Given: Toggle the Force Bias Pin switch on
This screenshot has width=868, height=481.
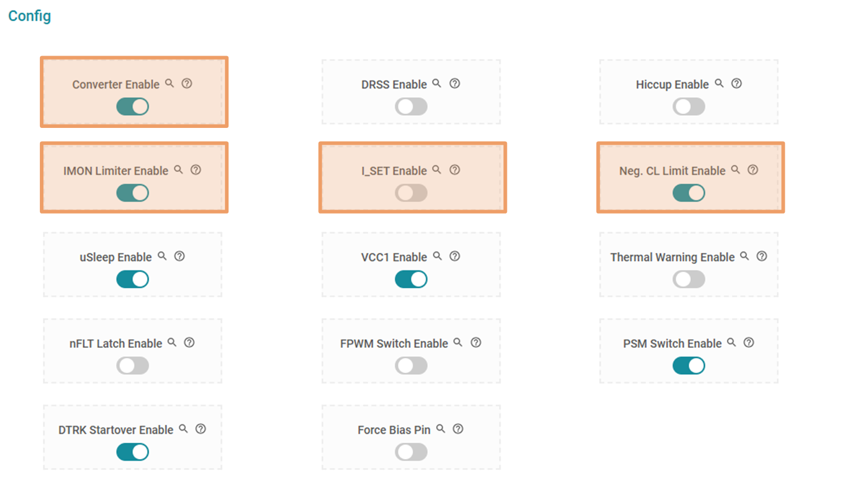Looking at the screenshot, I should point(411,451).
